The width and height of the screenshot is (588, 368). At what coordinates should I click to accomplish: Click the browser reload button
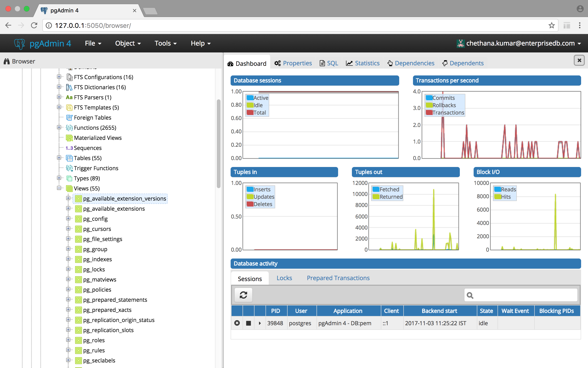point(34,25)
